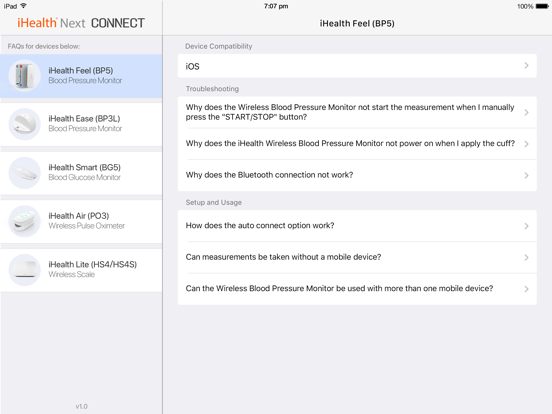
Task: Open chevron for Bluetooth connection question
Action: pyautogui.click(x=526, y=175)
